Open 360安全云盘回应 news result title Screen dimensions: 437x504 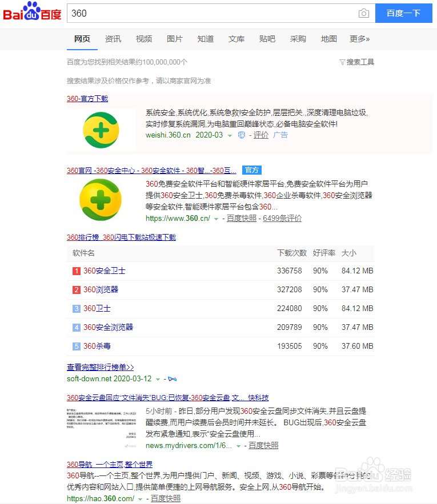167,398
